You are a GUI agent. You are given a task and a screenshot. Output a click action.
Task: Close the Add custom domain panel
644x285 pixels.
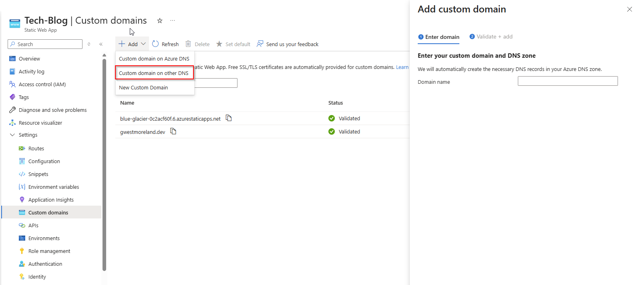click(x=630, y=9)
